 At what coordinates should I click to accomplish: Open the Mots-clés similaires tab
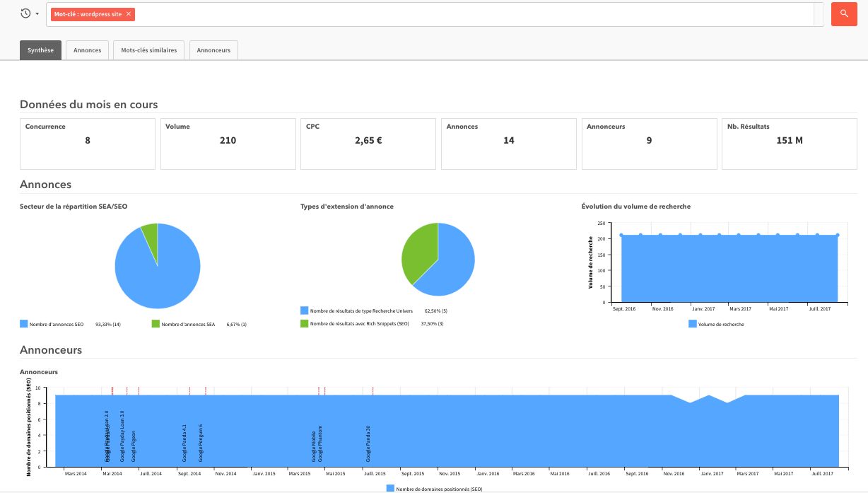coord(148,50)
